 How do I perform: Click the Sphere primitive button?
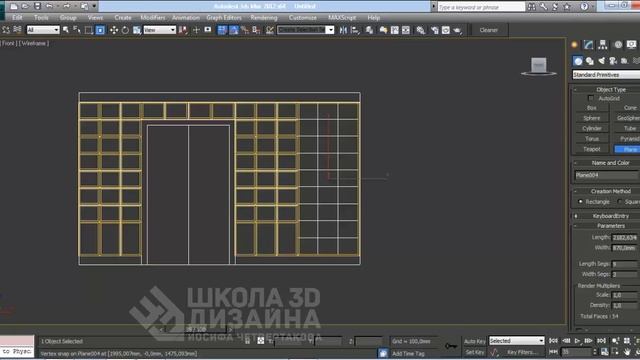(x=592, y=118)
